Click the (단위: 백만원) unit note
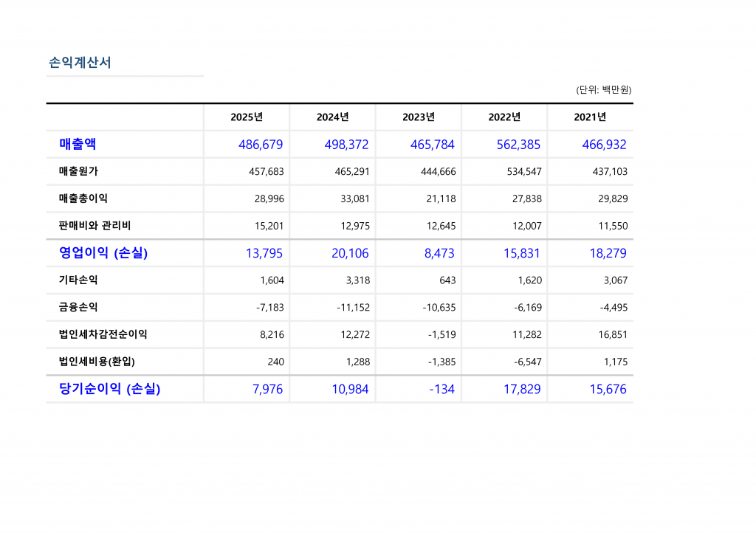This screenshot has height=535, width=756. point(603,90)
